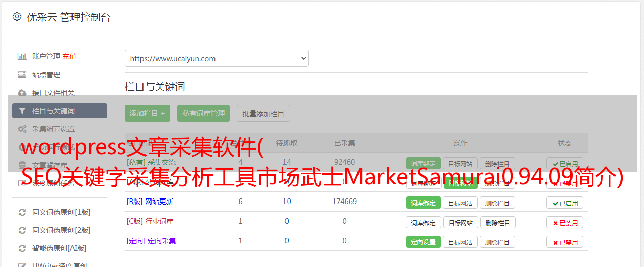This screenshot has width=644, height=267.
Task: Toggle 已禁用 status of [C版] 行业词库
Action: (565, 222)
